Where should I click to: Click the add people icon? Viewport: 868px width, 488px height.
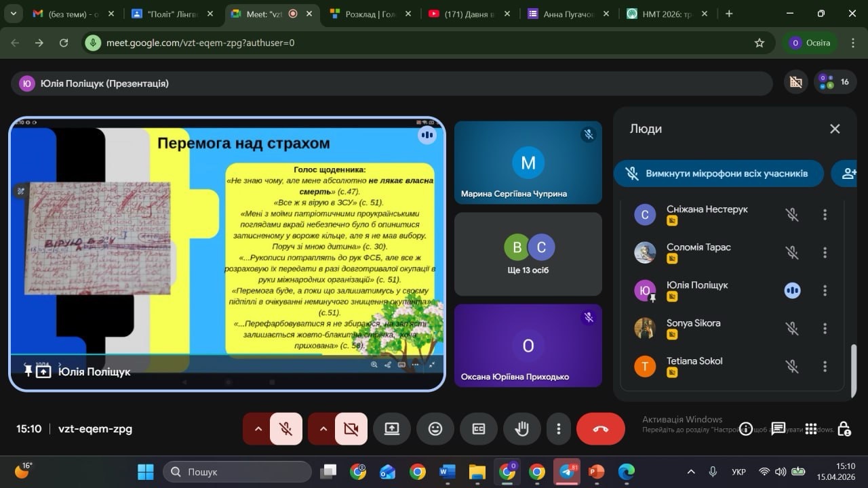pyautogui.click(x=848, y=174)
